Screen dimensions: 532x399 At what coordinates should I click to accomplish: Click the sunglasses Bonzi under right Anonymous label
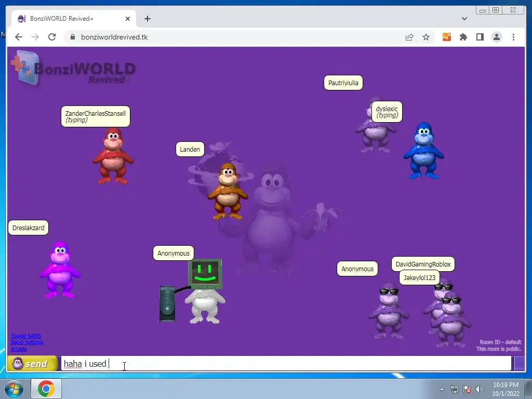(389, 312)
